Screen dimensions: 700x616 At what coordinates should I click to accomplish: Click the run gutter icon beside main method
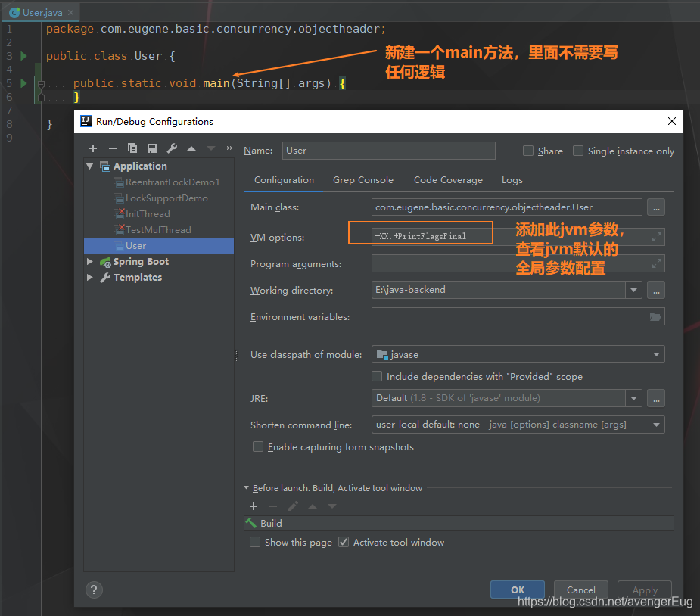coord(24,83)
